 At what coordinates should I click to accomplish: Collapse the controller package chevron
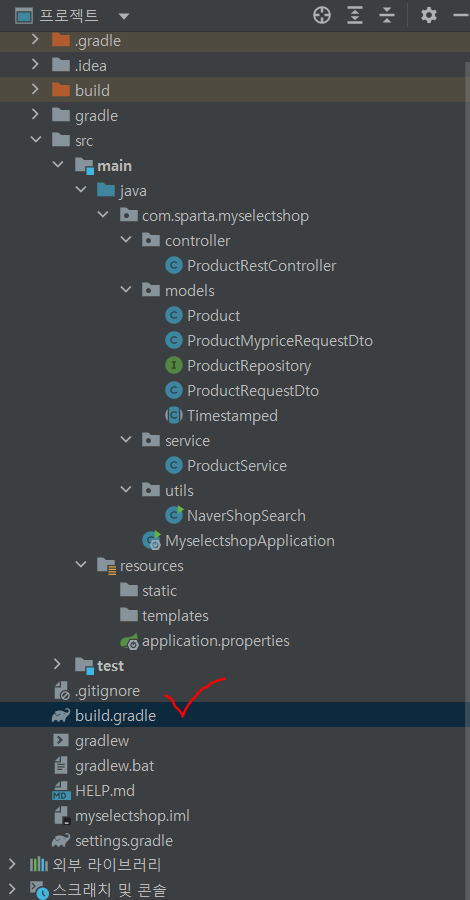coord(126,240)
